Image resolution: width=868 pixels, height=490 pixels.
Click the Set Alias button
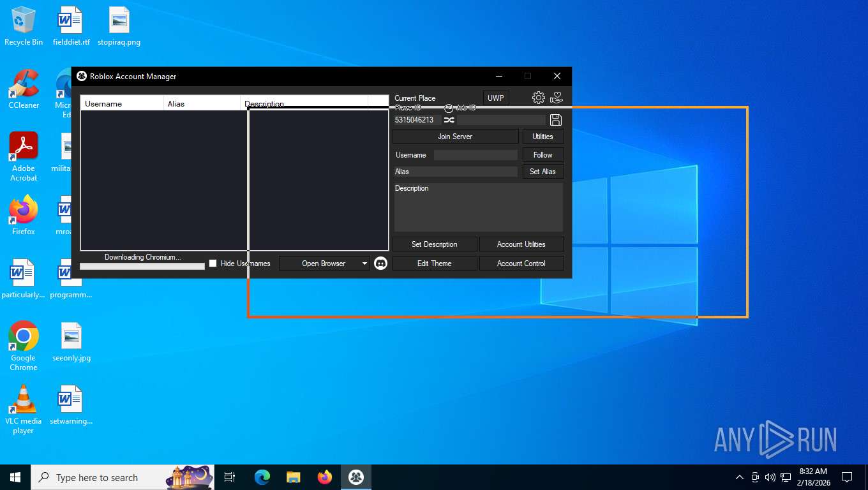(543, 172)
